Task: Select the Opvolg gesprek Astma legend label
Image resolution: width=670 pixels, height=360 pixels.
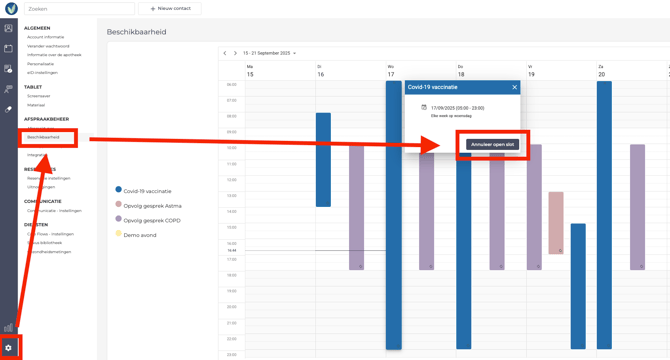Action: 153,206
